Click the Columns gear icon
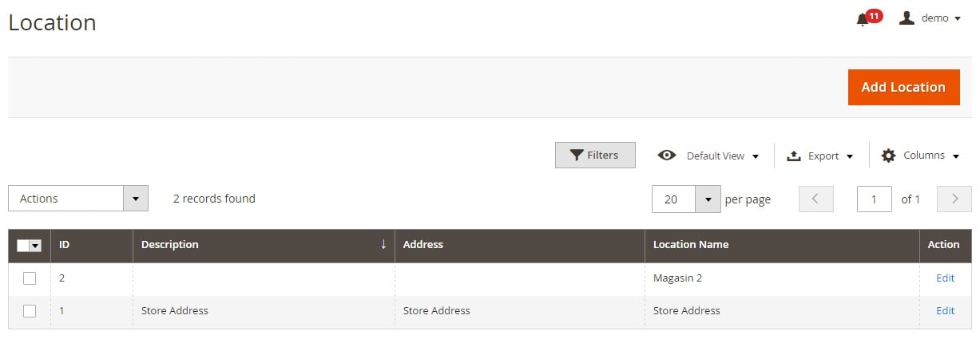Viewport: 980px width, 339px height. [x=888, y=156]
